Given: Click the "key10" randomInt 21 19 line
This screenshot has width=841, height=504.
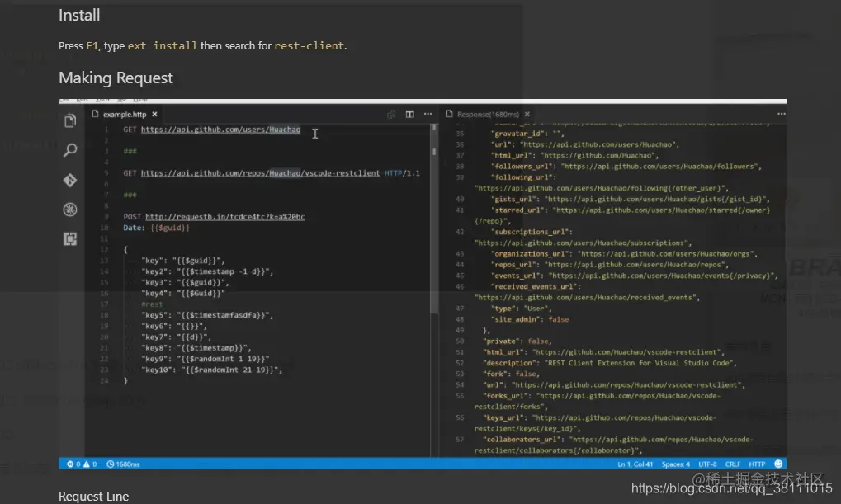Looking at the screenshot, I should 211,370.
